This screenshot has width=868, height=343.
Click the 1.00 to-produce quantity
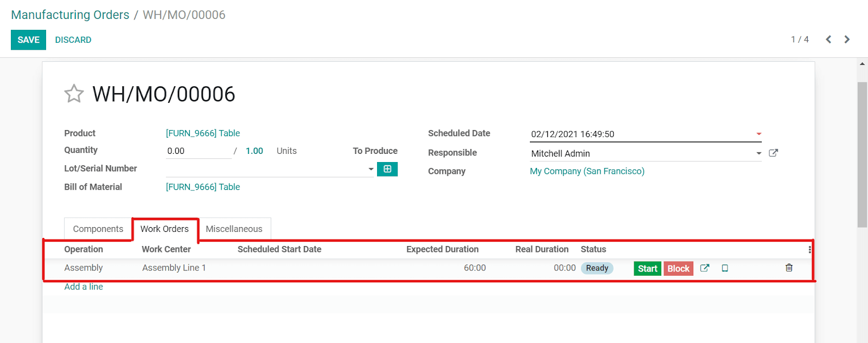[x=254, y=151]
